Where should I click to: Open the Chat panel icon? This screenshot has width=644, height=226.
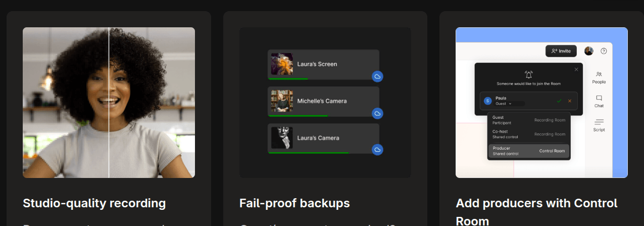pos(599,98)
